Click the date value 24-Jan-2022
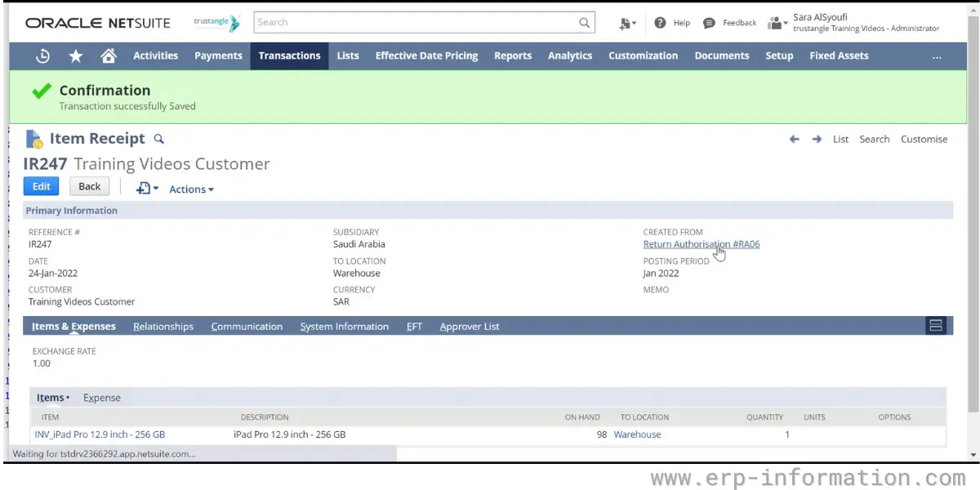The width and height of the screenshot is (980, 490). 53,274
